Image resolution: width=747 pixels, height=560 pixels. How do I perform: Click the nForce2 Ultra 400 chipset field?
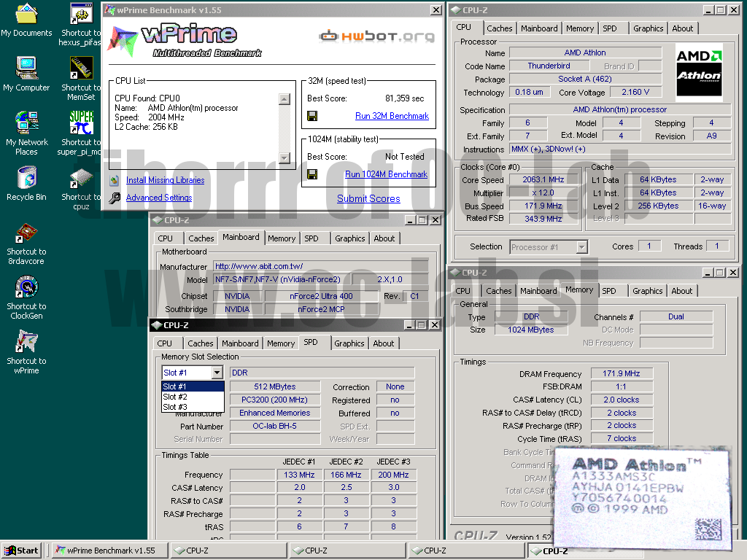(x=321, y=296)
